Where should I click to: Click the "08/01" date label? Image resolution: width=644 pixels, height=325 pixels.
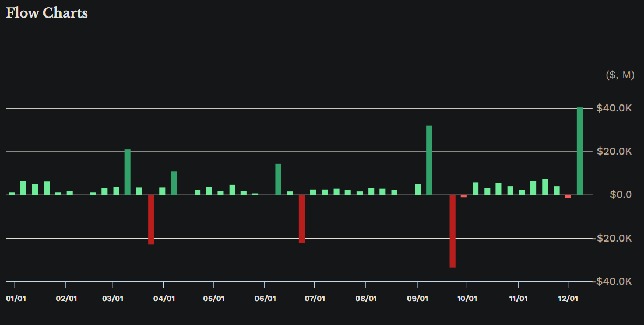click(366, 299)
